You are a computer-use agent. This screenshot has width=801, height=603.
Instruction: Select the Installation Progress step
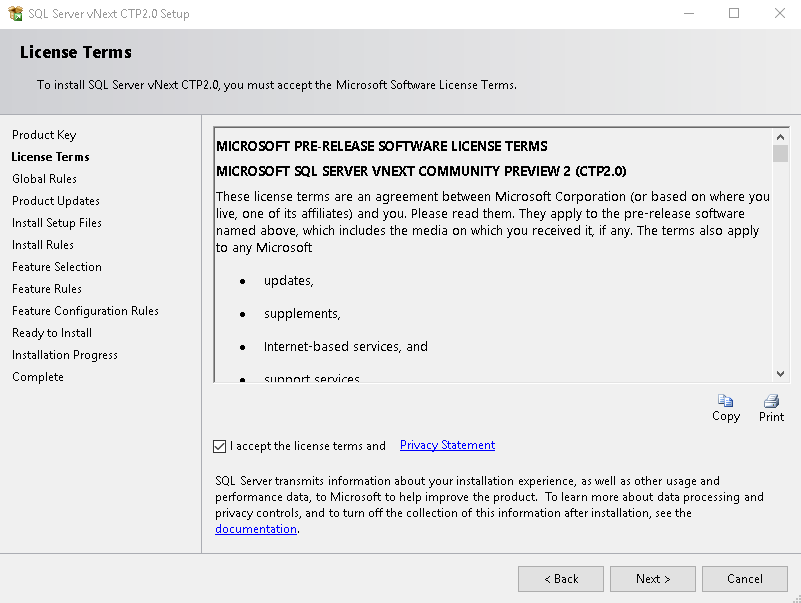pos(64,355)
